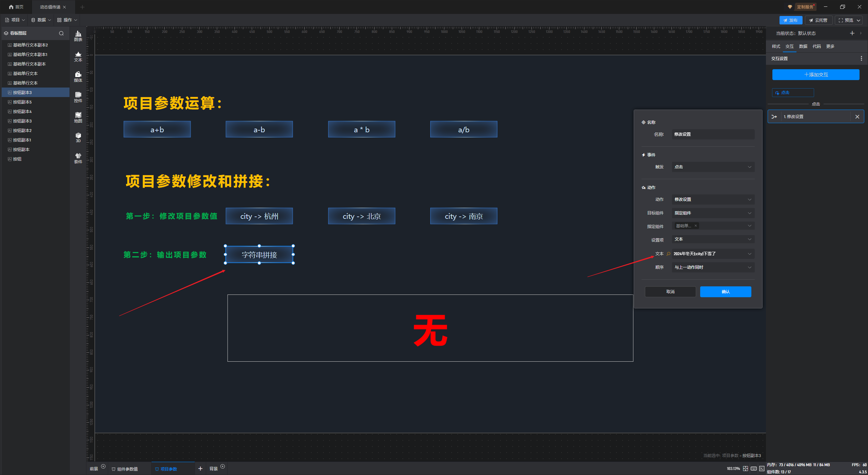
Task: Expand the 触发 点击 dropdown
Action: coord(713,167)
